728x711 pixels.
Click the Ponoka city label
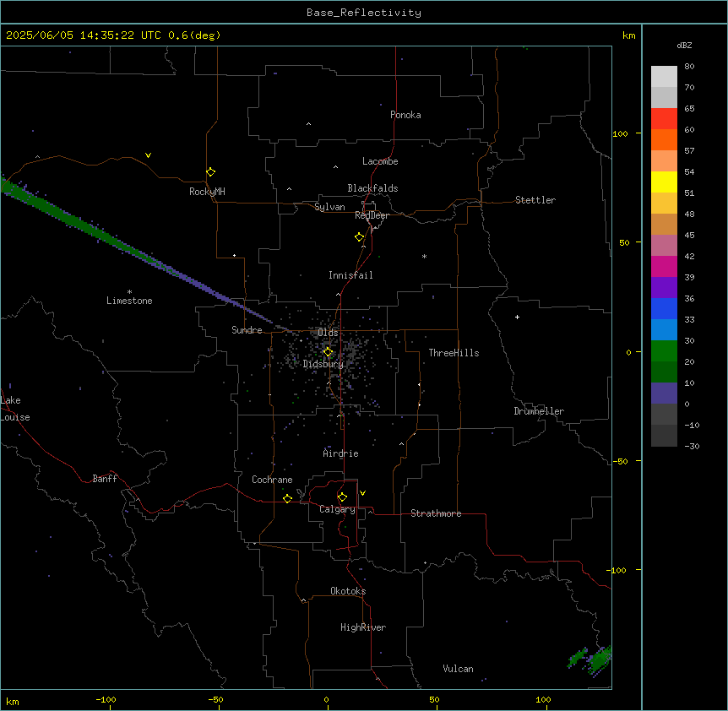[405, 115]
